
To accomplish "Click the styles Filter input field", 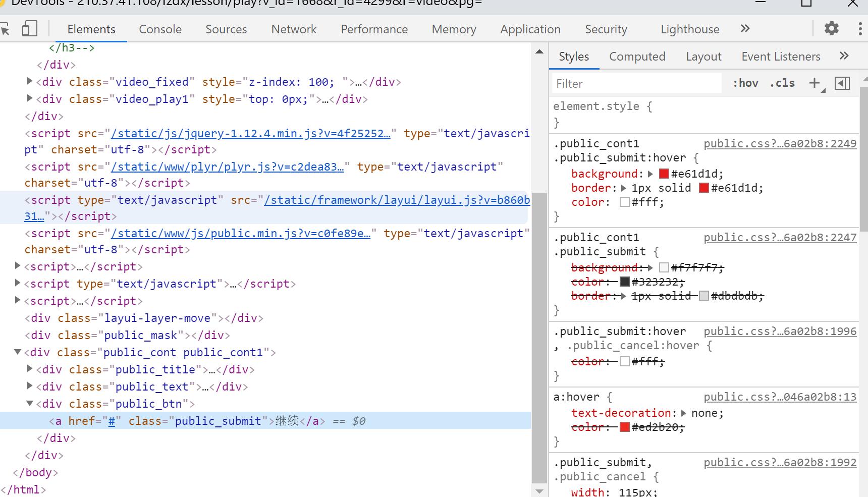I will coord(637,83).
